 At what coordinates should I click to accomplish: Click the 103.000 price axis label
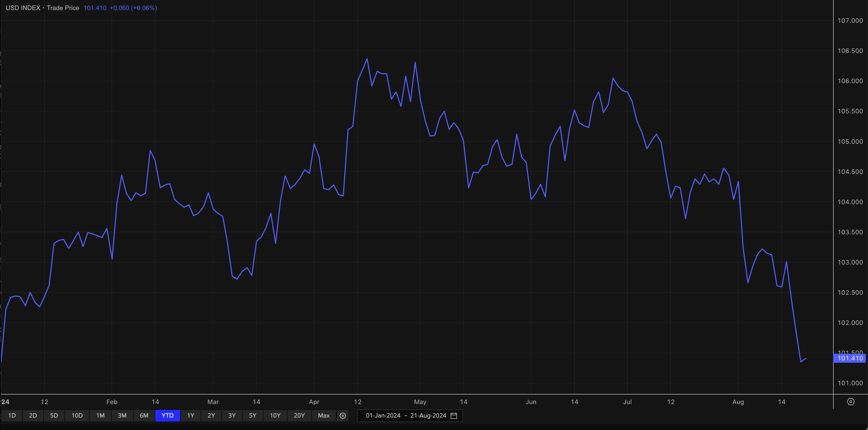tap(850, 262)
